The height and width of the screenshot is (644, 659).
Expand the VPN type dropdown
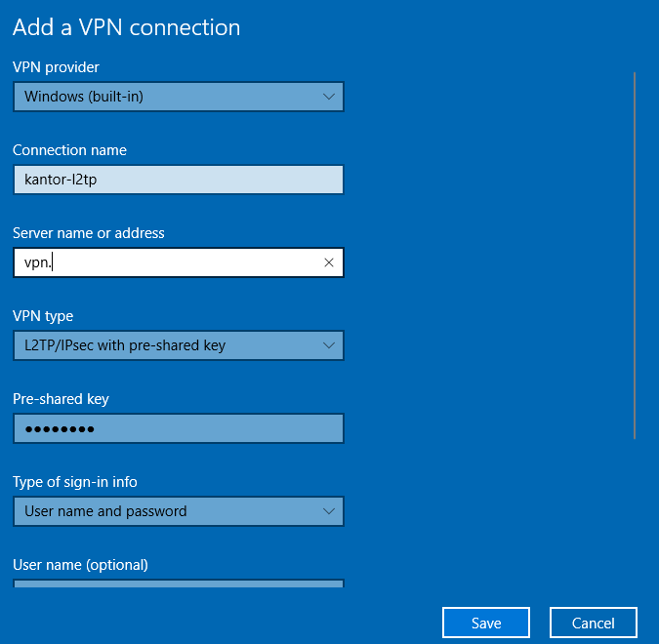coord(179,345)
